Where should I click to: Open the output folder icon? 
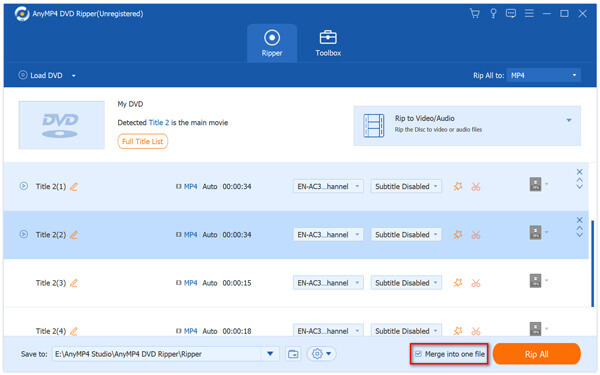pos(293,354)
